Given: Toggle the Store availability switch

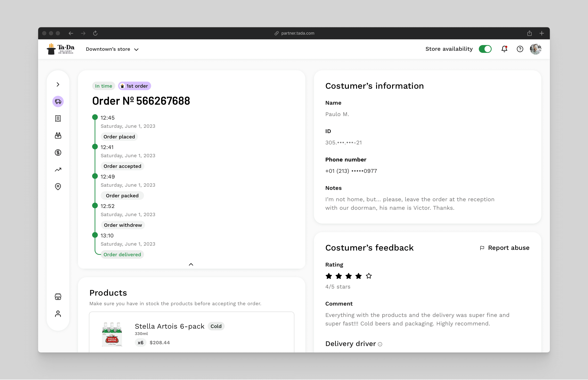Looking at the screenshot, I should click(x=485, y=49).
